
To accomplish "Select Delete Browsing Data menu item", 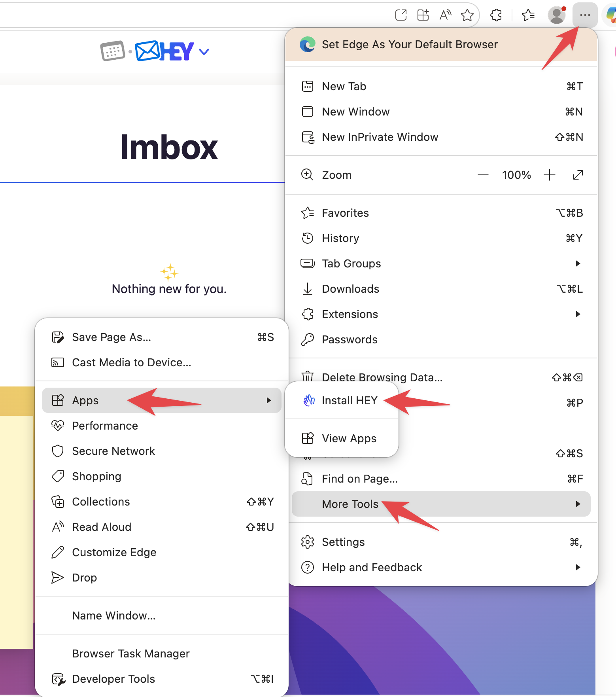I will coord(441,377).
